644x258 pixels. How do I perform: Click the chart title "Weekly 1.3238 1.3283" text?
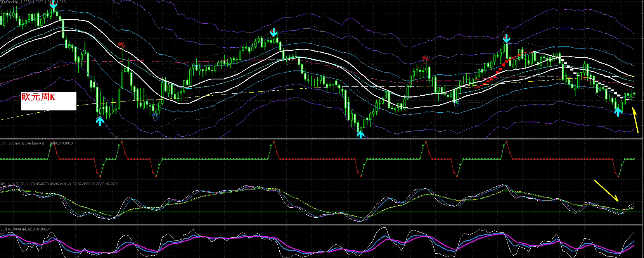click(24, 2)
